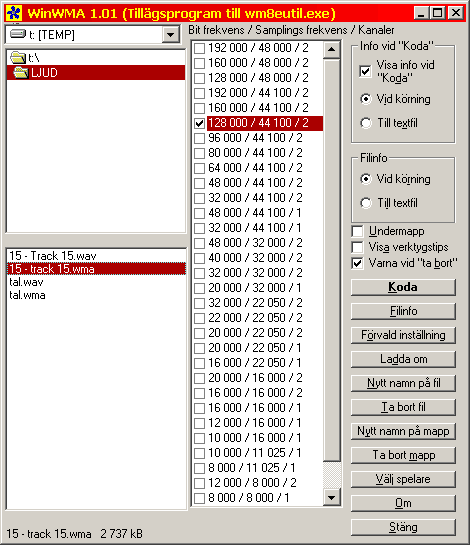Check the 96 000 / 44 100 / 2 box
This screenshot has height=545, width=470.
pos(199,138)
